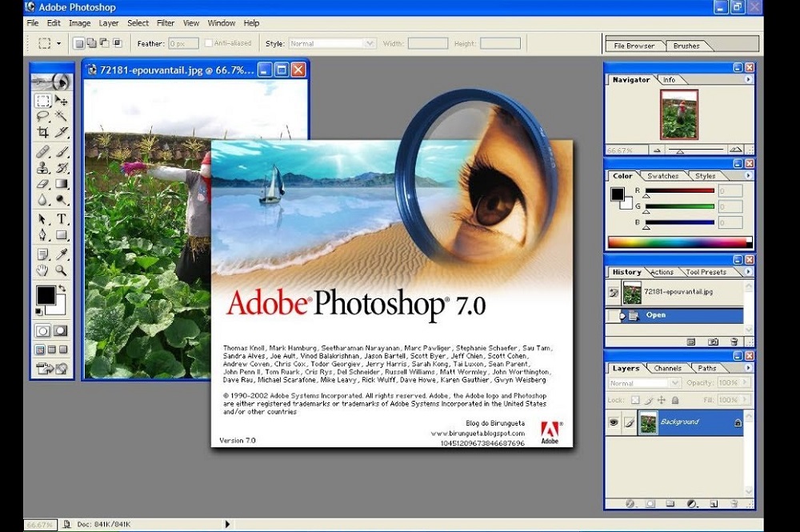Toggle Lock transparent pixels in Layers

click(635, 400)
